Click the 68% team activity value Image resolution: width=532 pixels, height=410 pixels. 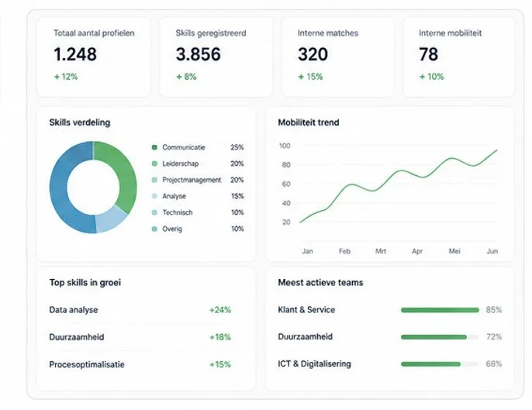(494, 363)
